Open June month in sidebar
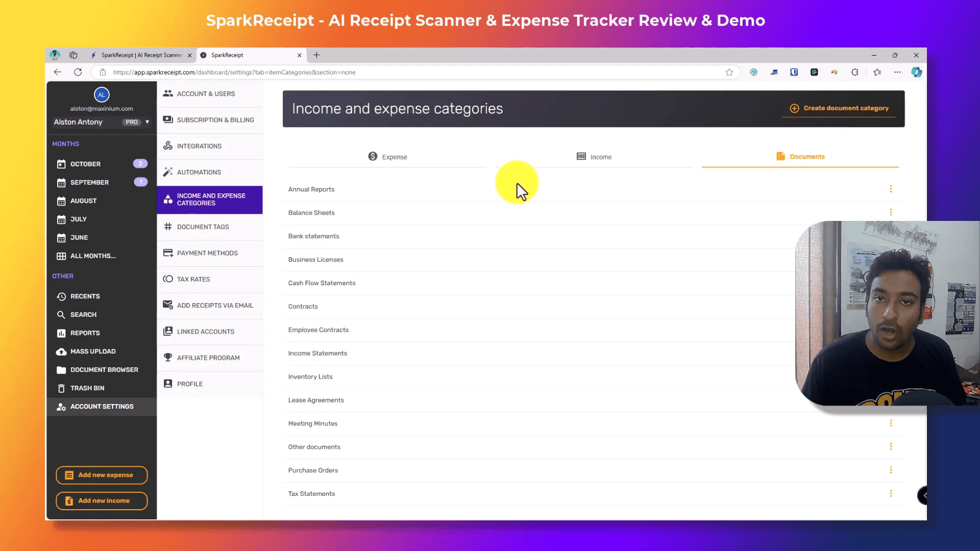This screenshot has width=980, height=551. click(x=102, y=237)
